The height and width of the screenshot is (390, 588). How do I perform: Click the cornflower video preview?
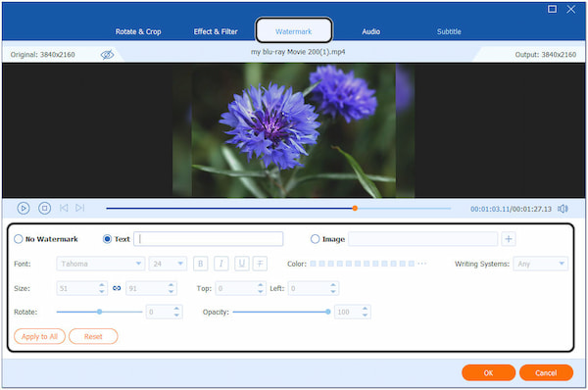point(294,130)
